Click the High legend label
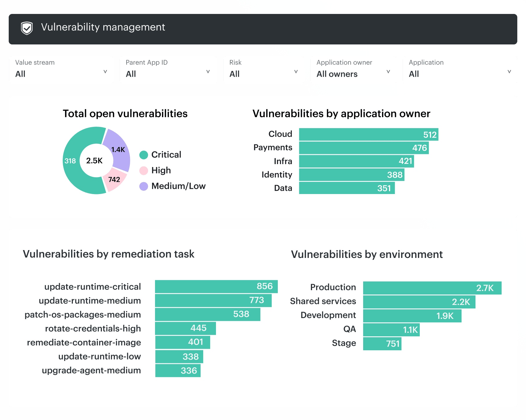 161,170
